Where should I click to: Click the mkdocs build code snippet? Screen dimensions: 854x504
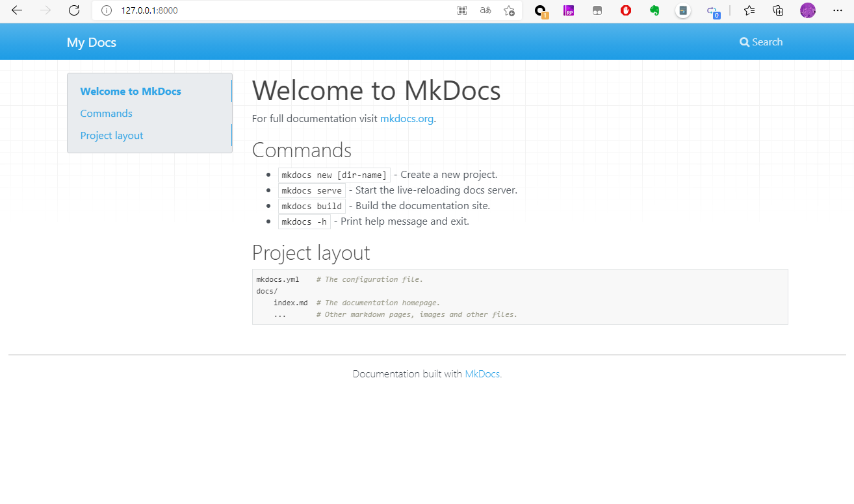tap(312, 206)
